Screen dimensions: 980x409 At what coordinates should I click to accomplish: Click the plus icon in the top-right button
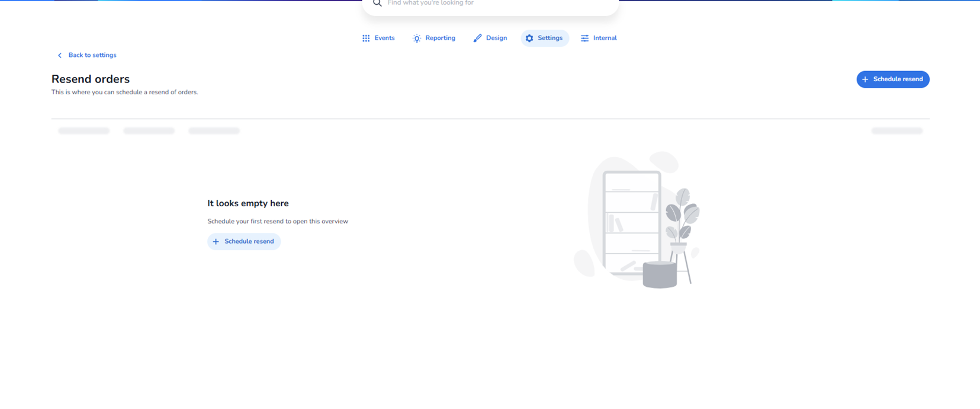tap(865, 79)
